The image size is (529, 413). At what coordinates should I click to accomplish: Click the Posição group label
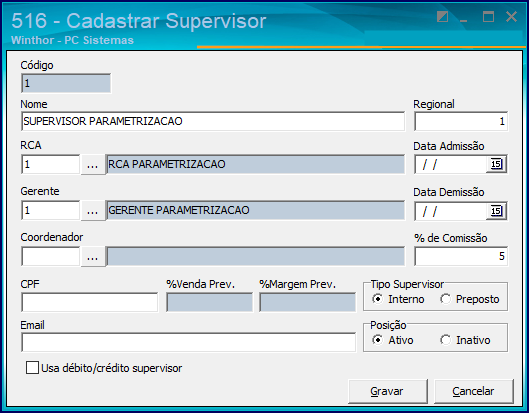point(388,325)
